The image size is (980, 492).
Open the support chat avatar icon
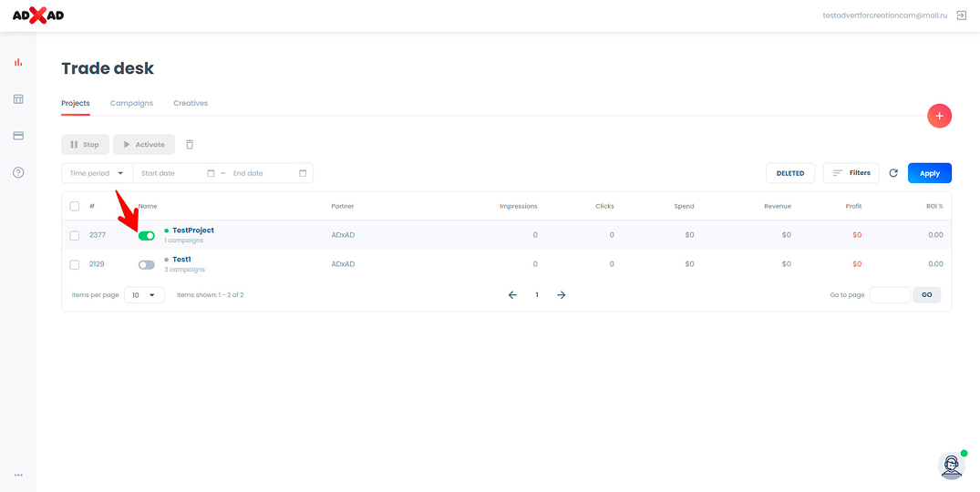point(951,465)
